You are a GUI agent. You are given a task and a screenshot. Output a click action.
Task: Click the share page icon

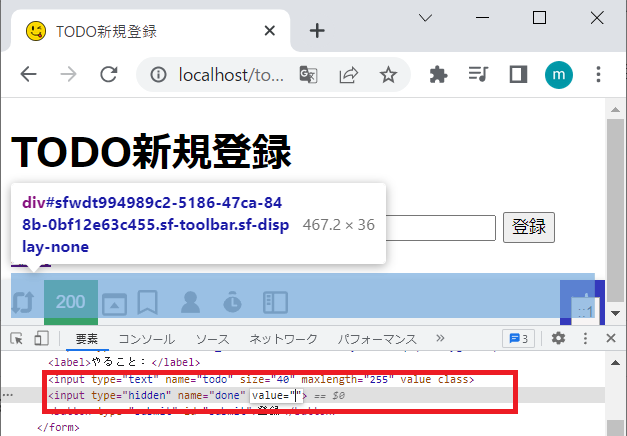[349, 74]
